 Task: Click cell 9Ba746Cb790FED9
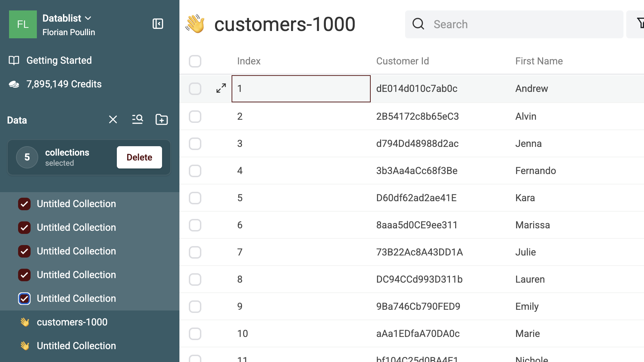pyautogui.click(x=418, y=307)
